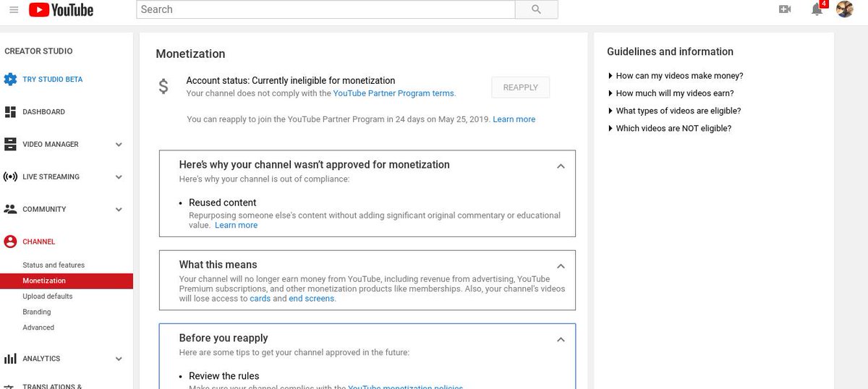The height and width of the screenshot is (389, 868).
Task: Open Advanced channel settings
Action: 38,328
